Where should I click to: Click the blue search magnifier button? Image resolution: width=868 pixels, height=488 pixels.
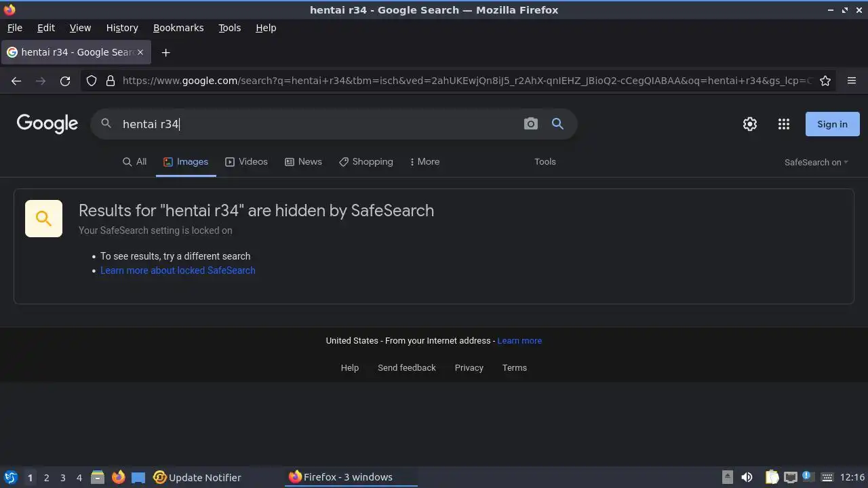click(557, 124)
